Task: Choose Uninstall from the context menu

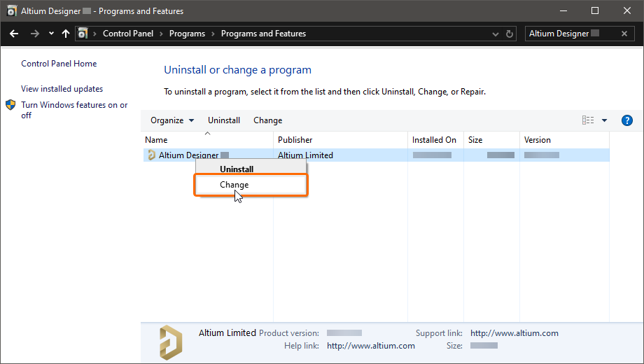Action: click(x=251, y=169)
